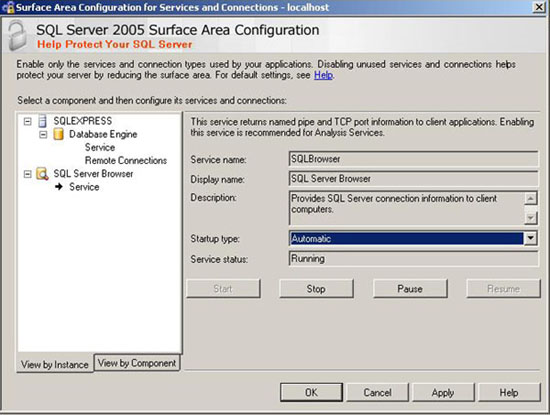Collapse the SQL Server Browser node
Screen dimensions: 550x415
[27, 174]
